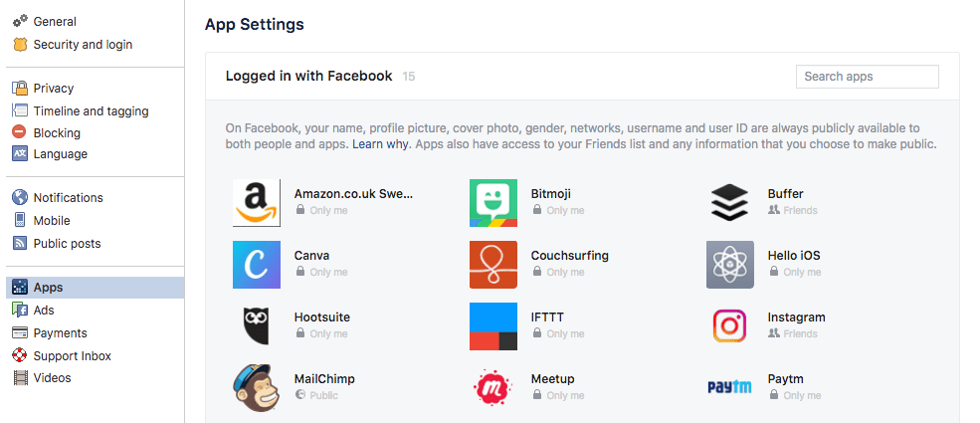The height and width of the screenshot is (423, 980).
Task: Open the MailChimp monkey icon
Action: pyautogui.click(x=257, y=387)
